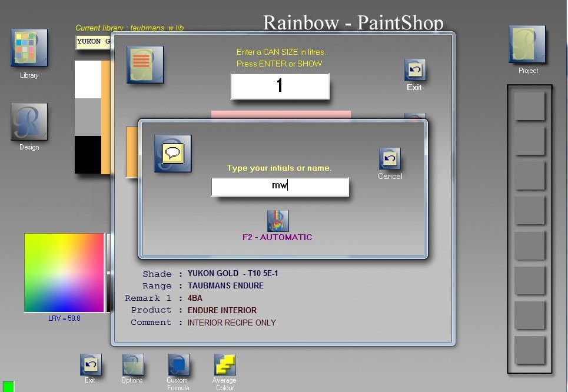
Task: Open the Project icon
Action: tap(527, 44)
